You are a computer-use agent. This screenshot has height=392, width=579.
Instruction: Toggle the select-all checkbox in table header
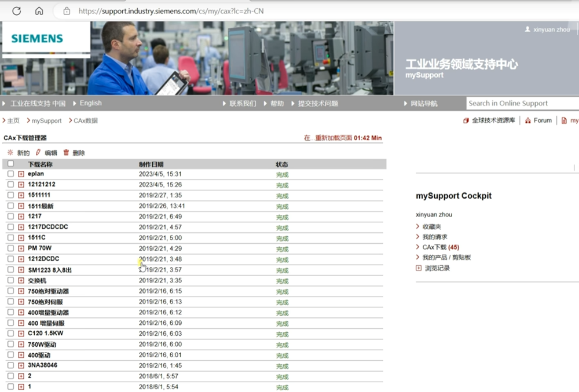[x=10, y=164]
